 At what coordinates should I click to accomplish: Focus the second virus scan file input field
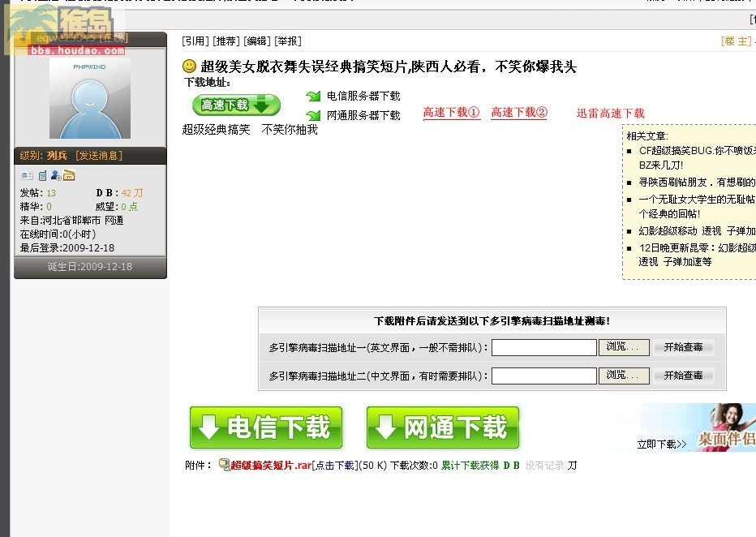coord(544,376)
